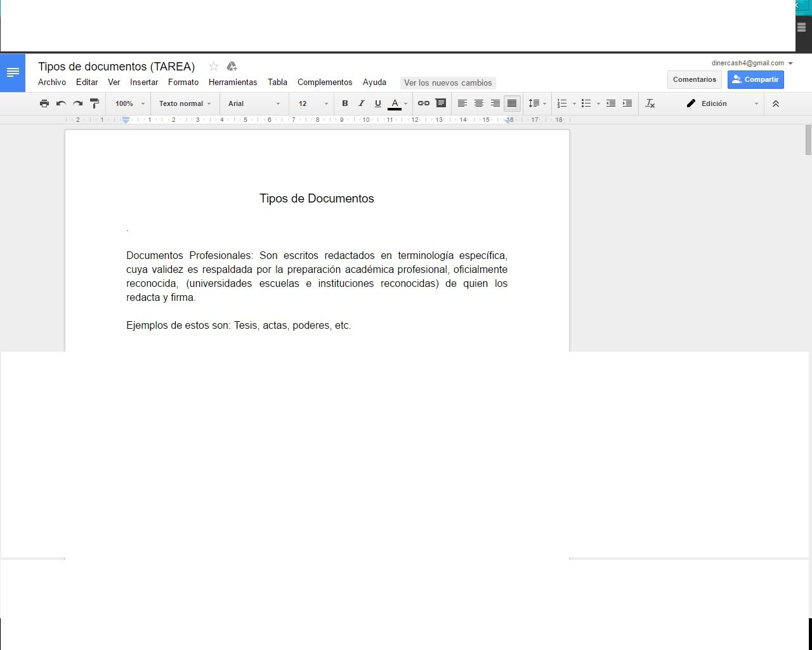
Task: Click the Compartir button
Action: point(755,79)
